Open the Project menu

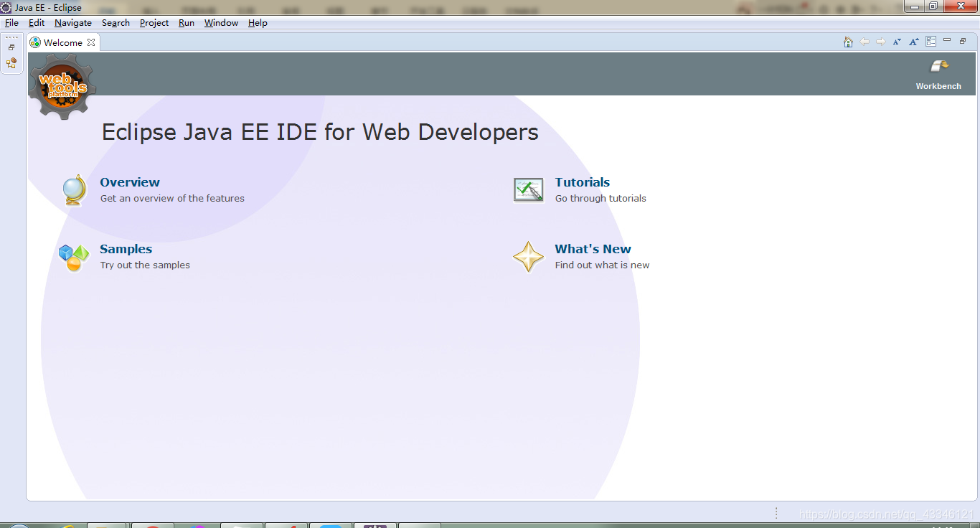pyautogui.click(x=154, y=23)
